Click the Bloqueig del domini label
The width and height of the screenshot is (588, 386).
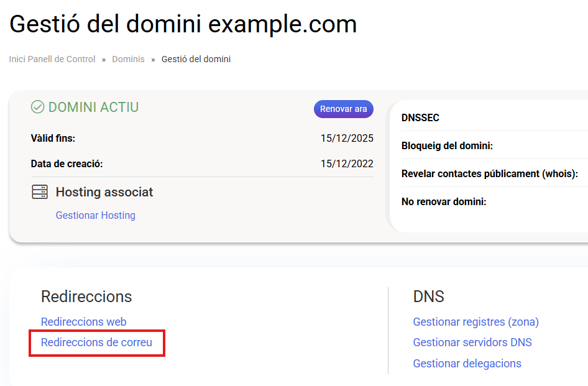pyautogui.click(x=447, y=146)
